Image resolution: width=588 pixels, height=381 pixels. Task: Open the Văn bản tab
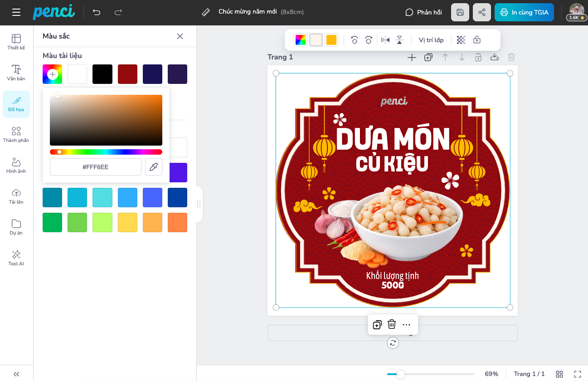coord(16,73)
